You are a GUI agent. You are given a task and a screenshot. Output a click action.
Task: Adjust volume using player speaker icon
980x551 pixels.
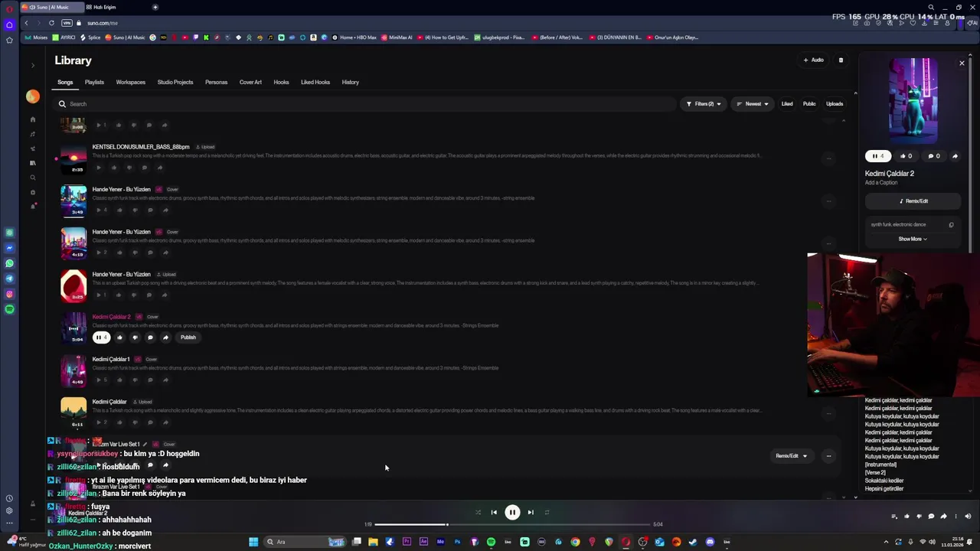(x=968, y=517)
